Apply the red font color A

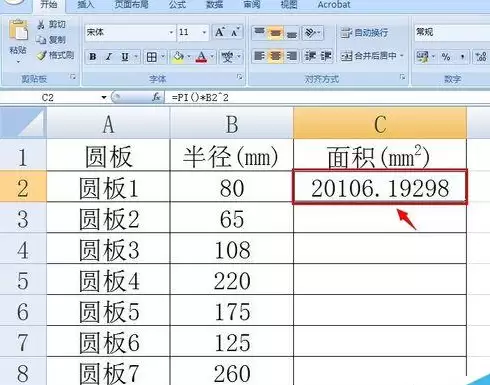(201, 57)
